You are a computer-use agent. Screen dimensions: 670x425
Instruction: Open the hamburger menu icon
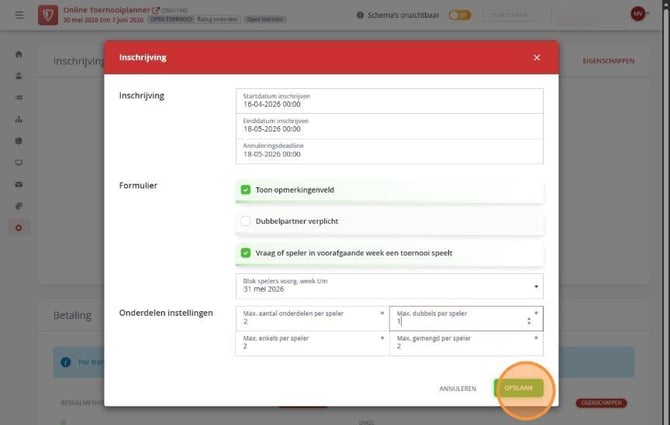point(19,15)
